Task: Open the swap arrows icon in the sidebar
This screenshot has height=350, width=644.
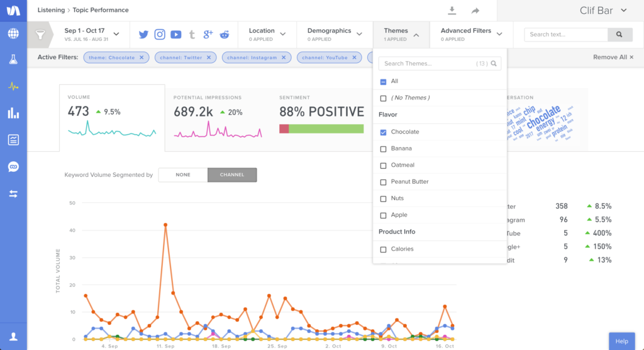Action: (13, 194)
